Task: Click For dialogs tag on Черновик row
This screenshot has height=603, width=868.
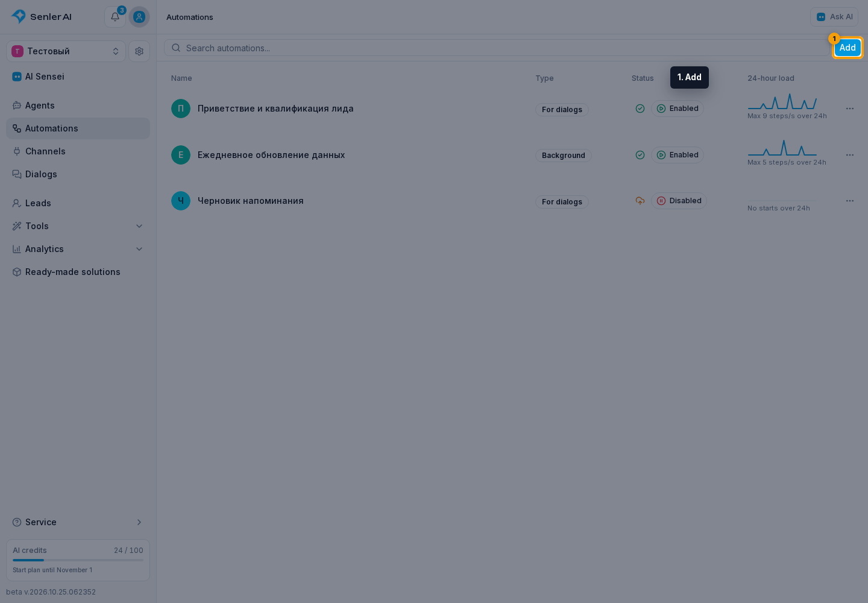Action: [x=562, y=202]
